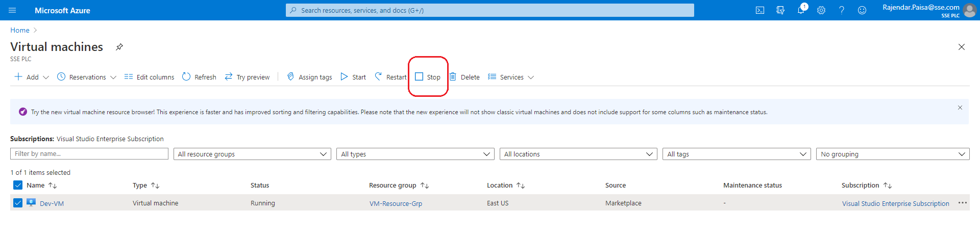
Task: Open the VM-Resource-Grp link
Action: [x=396, y=203]
